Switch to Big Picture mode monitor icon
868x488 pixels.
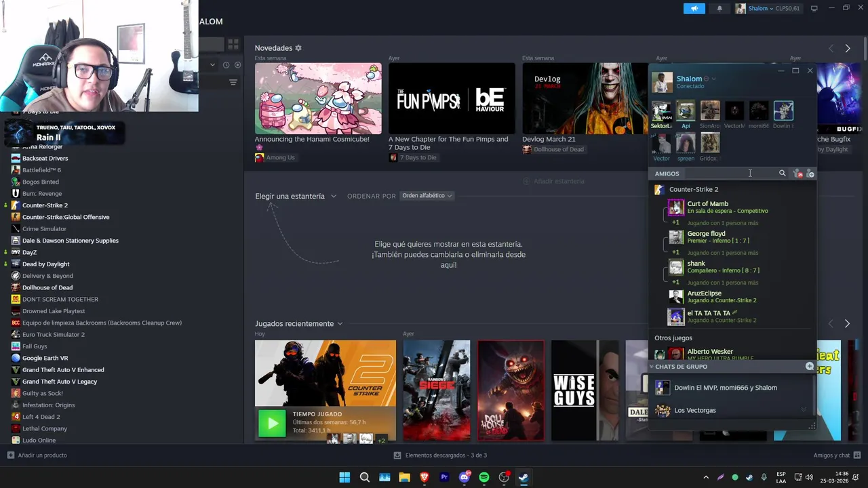814,8
